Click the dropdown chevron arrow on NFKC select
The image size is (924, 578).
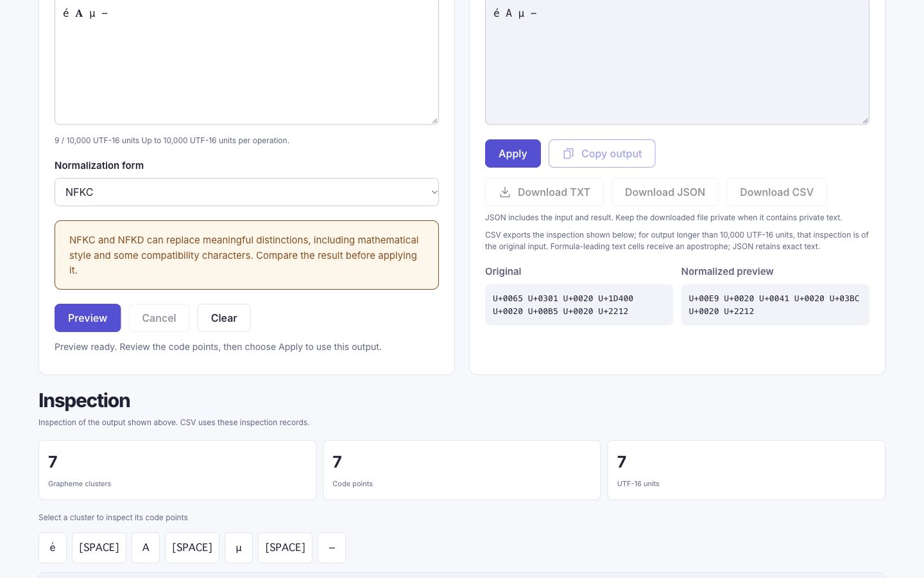tap(434, 192)
